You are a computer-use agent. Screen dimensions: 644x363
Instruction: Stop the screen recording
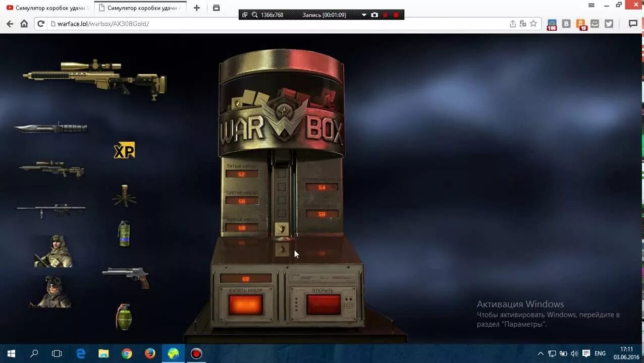click(396, 15)
